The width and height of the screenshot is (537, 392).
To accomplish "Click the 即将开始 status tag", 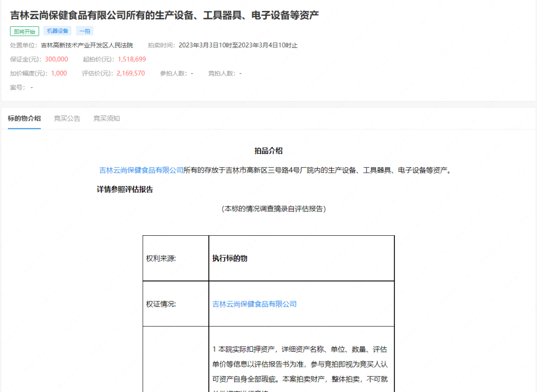I will [24, 31].
